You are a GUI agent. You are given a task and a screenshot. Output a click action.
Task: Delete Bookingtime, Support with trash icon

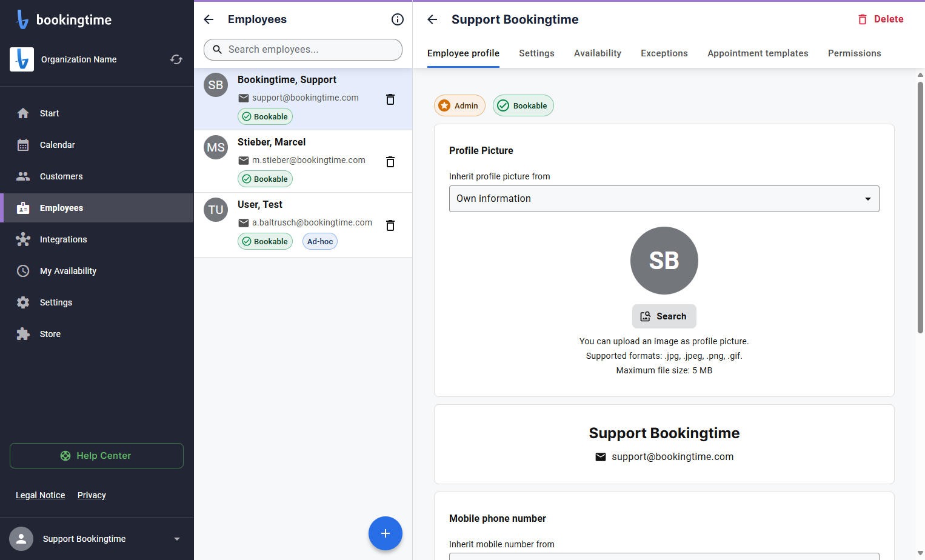pyautogui.click(x=390, y=99)
